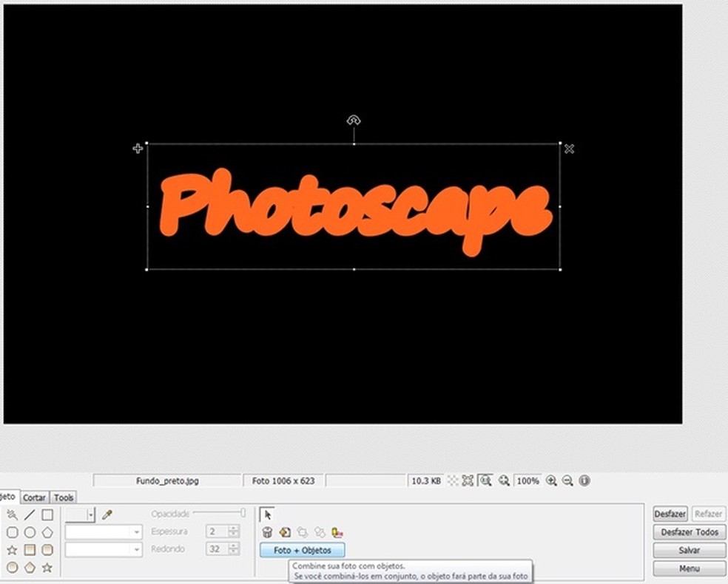Zoom out with the minus magnifier
This screenshot has width=728, height=584.
[567, 481]
